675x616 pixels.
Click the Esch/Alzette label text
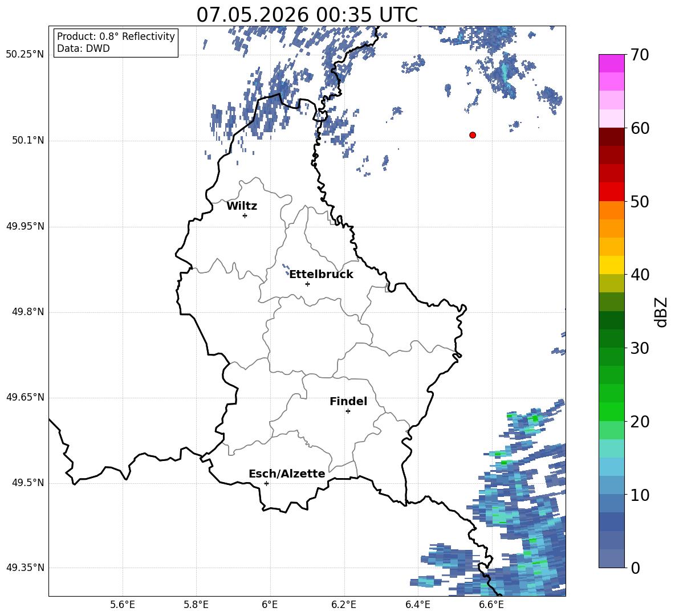point(287,474)
